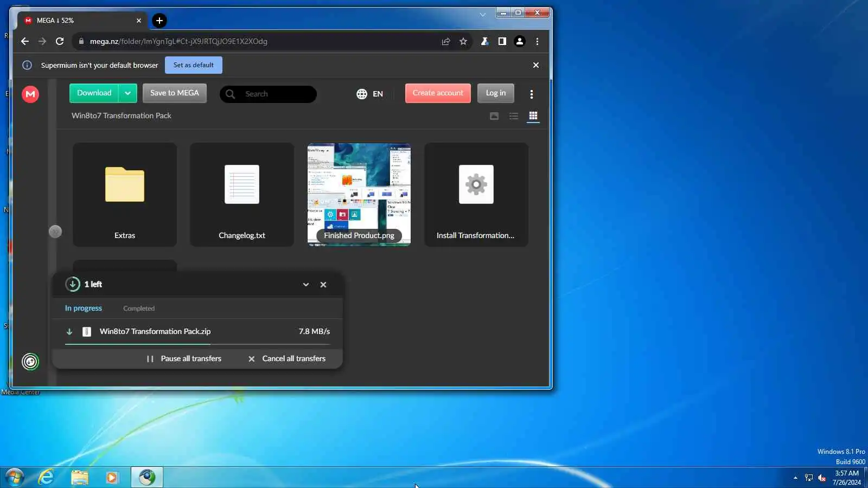Click the site lock icon
The height and width of the screenshot is (488, 868).
click(x=81, y=41)
